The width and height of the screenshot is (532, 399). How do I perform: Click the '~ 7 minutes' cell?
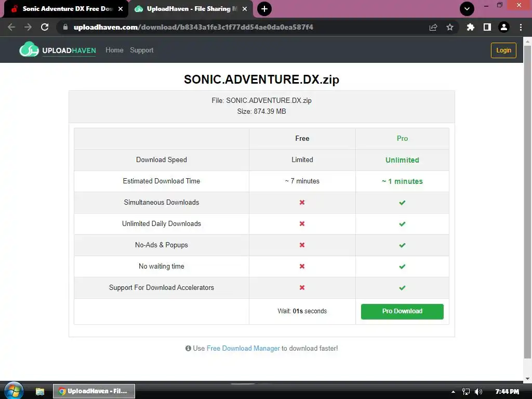pos(302,181)
